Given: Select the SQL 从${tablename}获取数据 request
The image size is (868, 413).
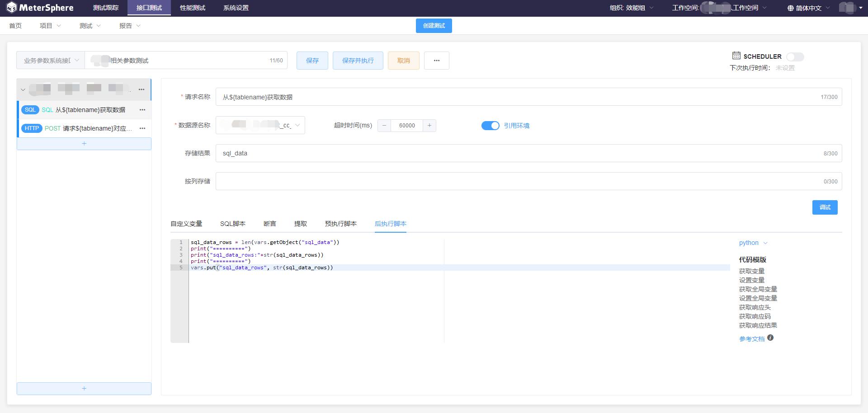Looking at the screenshot, I should point(83,110).
